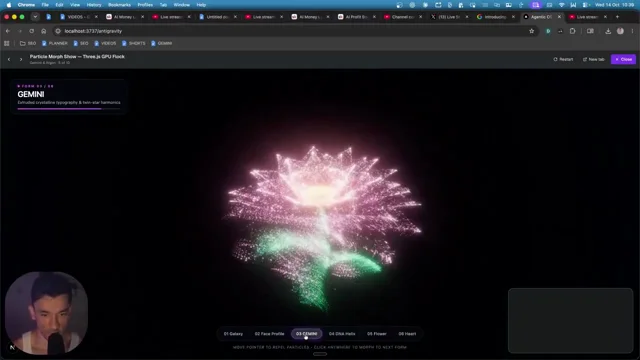
Task: Click the date and time in menu bar
Action: click(x=614, y=5)
